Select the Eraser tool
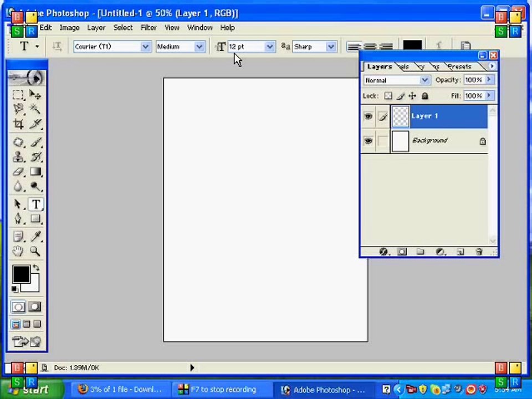532x399 pixels. click(x=18, y=172)
